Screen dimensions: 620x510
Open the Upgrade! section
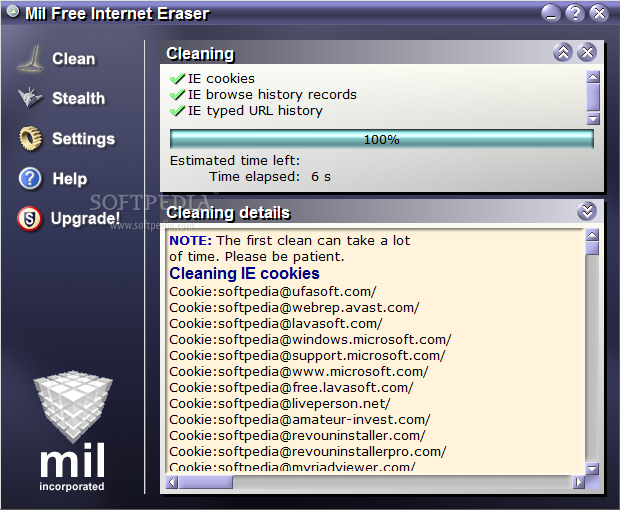click(x=85, y=218)
